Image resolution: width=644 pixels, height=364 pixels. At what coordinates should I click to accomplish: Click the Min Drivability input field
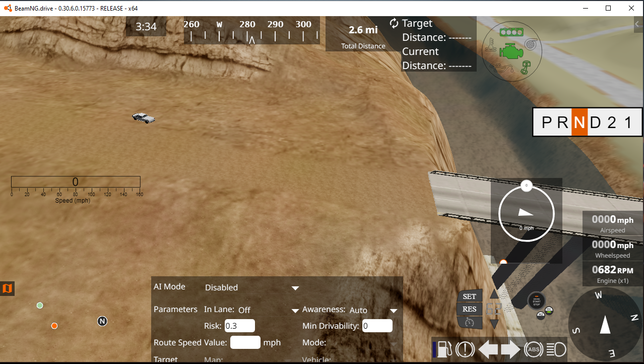(x=377, y=326)
